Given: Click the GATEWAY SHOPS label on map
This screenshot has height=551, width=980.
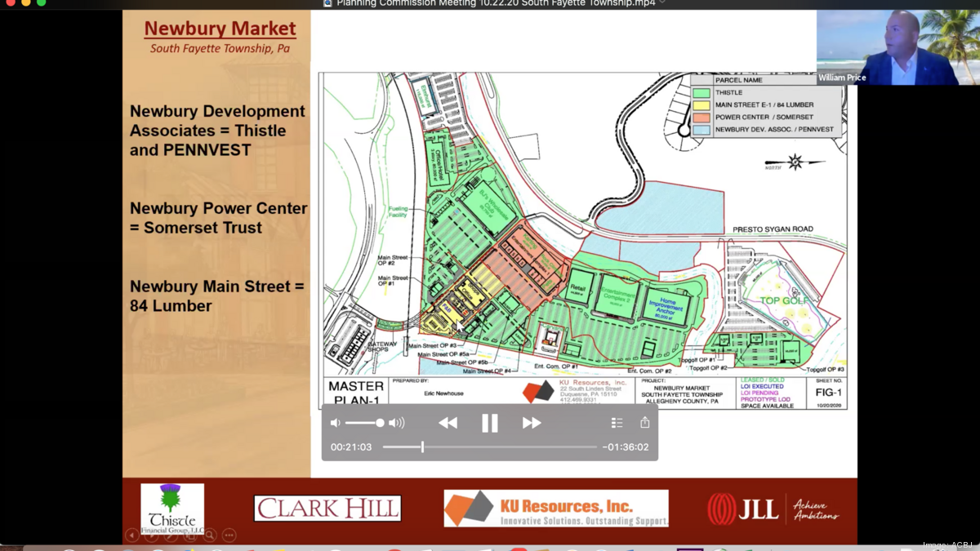Looking at the screenshot, I should click(383, 348).
